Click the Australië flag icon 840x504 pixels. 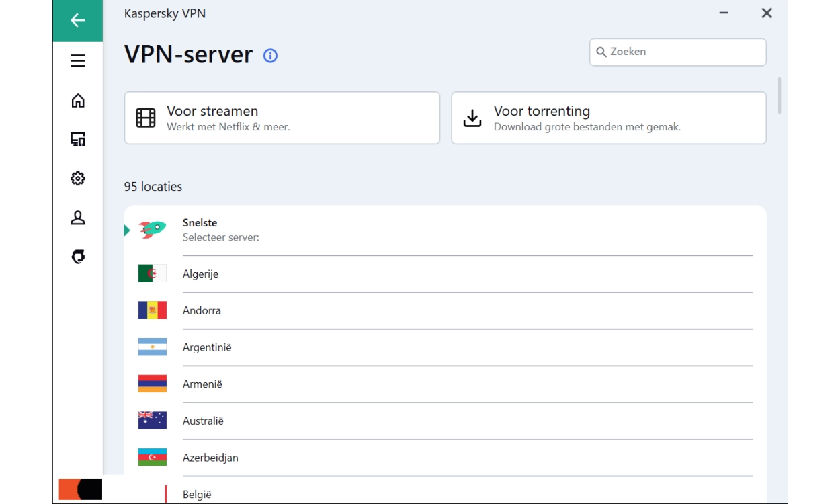(x=153, y=421)
